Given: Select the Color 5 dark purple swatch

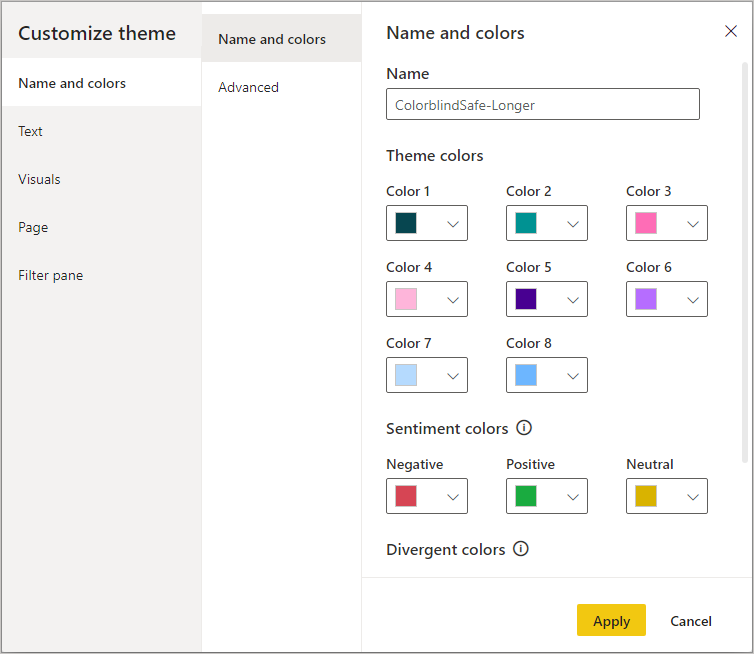Looking at the screenshot, I should (x=526, y=299).
